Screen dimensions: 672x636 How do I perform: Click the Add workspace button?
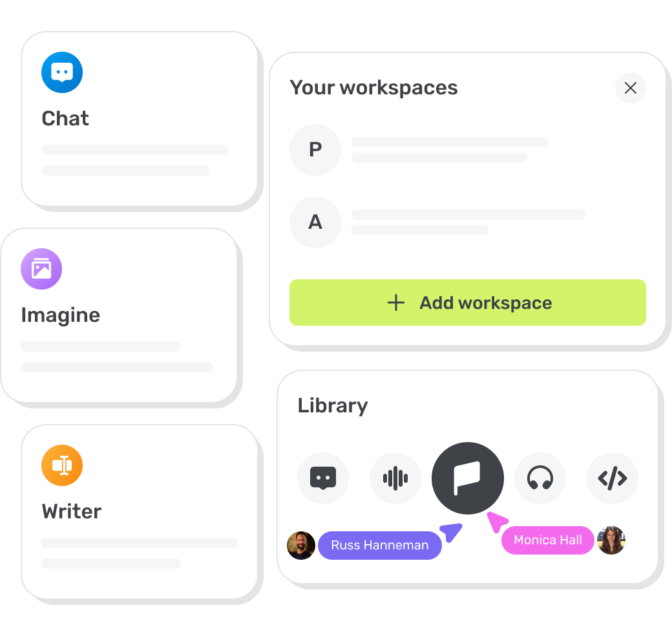[x=468, y=302]
